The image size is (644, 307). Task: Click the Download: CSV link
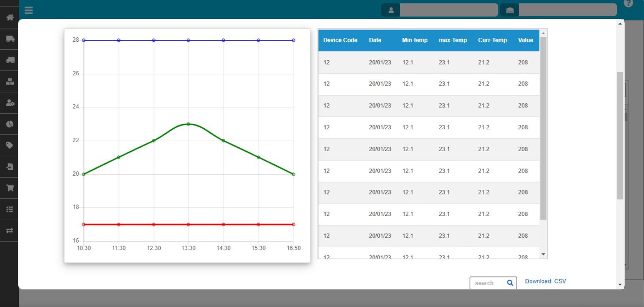pyautogui.click(x=545, y=281)
